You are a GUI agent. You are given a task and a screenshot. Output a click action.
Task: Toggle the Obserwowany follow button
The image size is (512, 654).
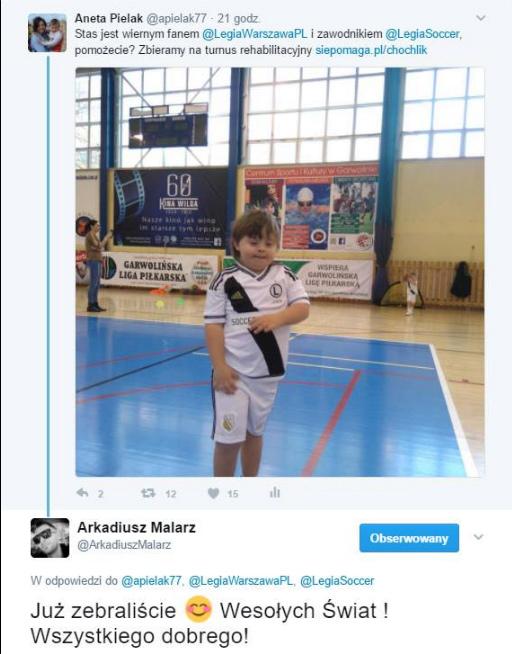409,538
